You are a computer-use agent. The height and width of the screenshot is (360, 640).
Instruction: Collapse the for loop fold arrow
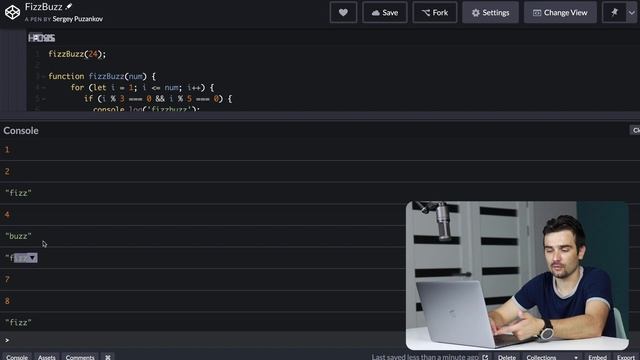[x=43, y=87]
